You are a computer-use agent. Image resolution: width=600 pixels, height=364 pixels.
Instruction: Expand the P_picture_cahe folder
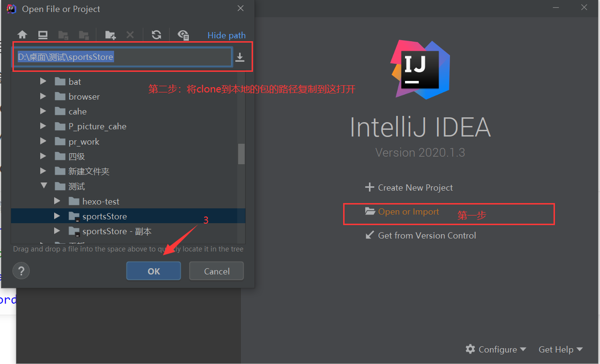click(x=43, y=126)
